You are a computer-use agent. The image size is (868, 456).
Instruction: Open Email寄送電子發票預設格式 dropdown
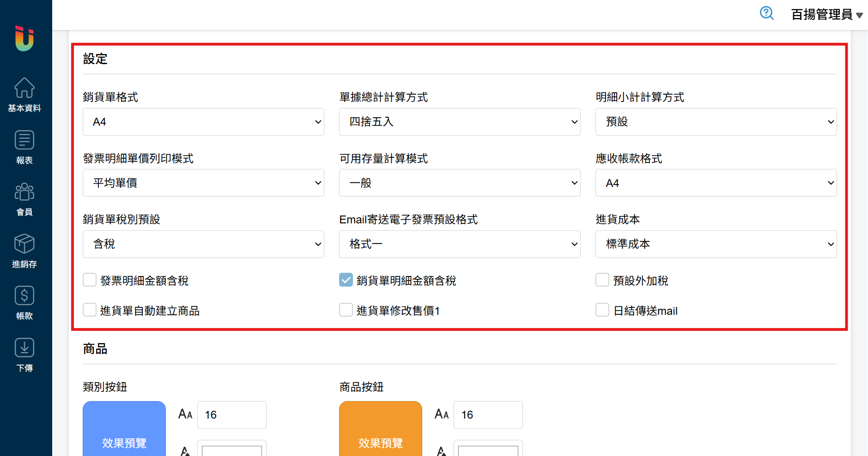click(460, 244)
